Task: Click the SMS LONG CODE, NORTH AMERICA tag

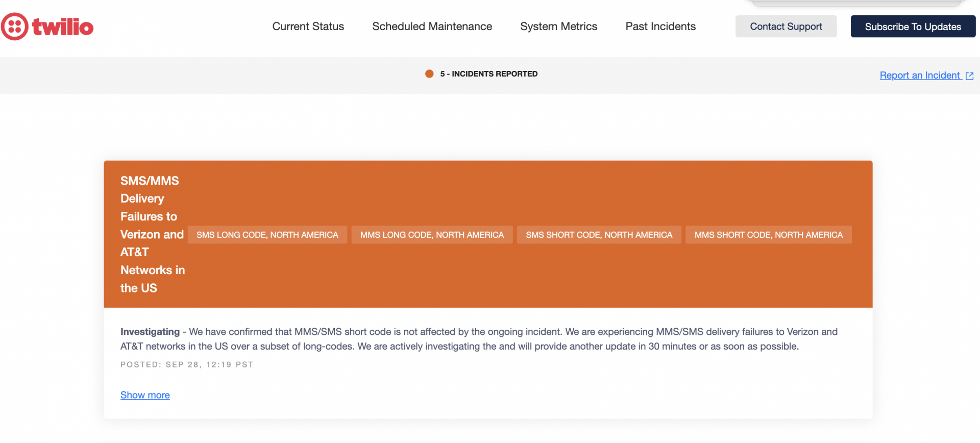Action: point(267,234)
